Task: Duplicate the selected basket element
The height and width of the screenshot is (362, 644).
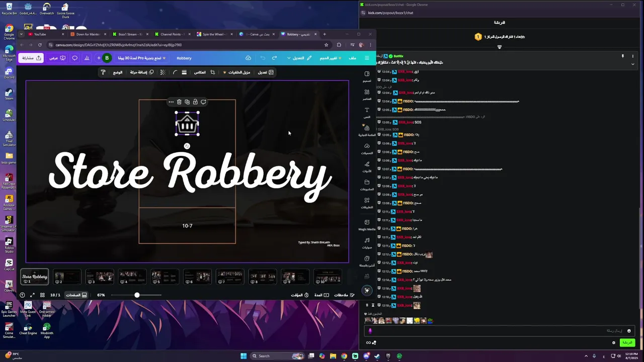Action: click(x=187, y=102)
